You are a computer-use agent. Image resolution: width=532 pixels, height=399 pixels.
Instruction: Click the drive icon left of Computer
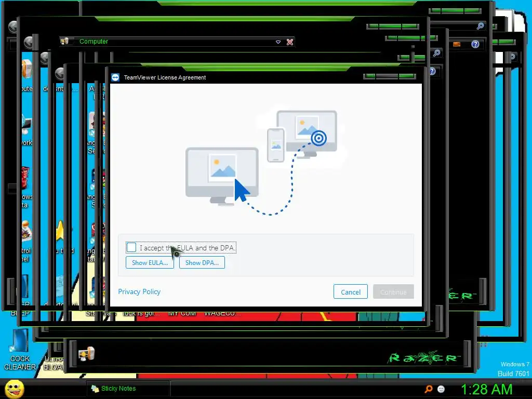click(65, 42)
